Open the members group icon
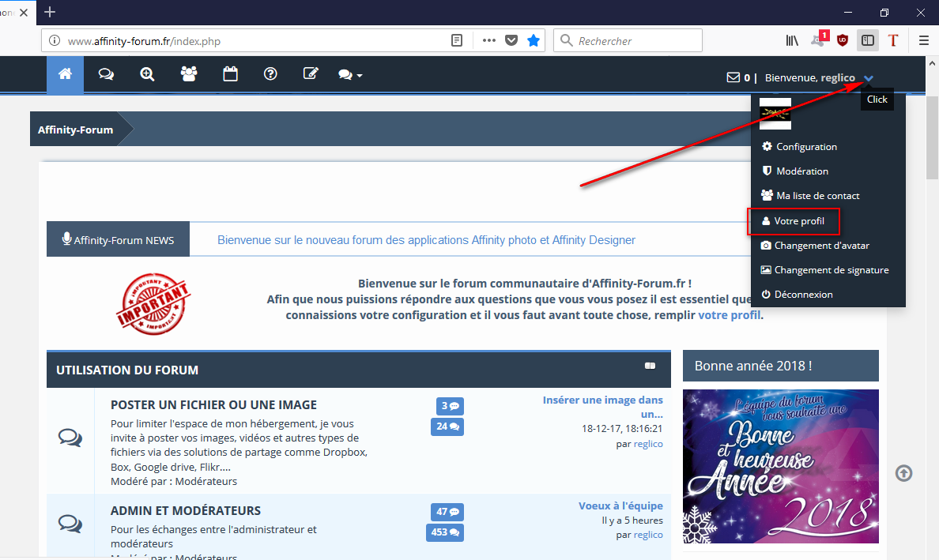Image resolution: width=939 pixels, height=560 pixels. pos(189,74)
